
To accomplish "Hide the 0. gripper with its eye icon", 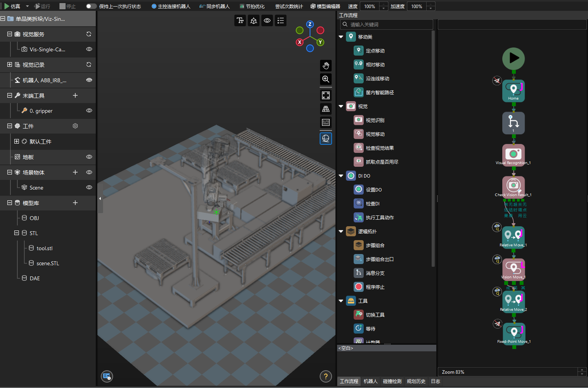I will (89, 111).
